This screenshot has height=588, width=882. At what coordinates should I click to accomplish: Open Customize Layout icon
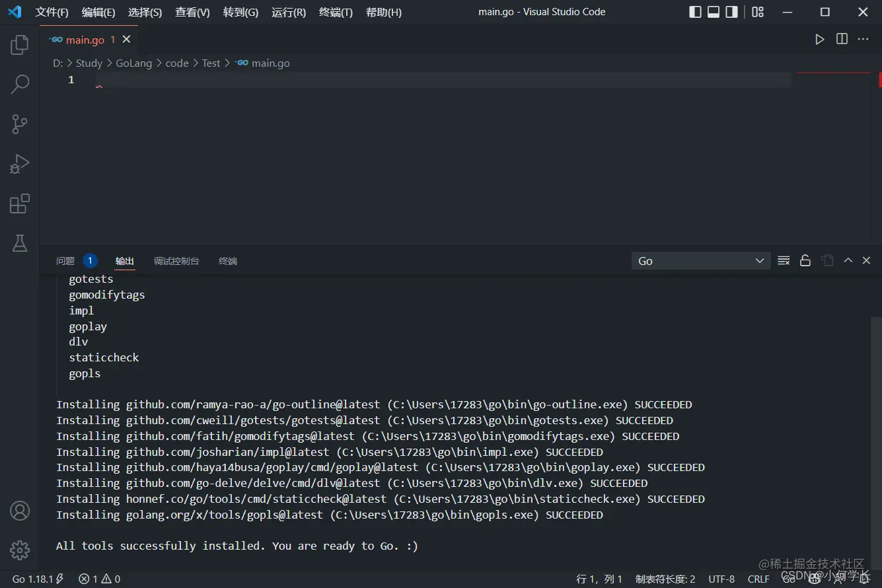coord(758,12)
